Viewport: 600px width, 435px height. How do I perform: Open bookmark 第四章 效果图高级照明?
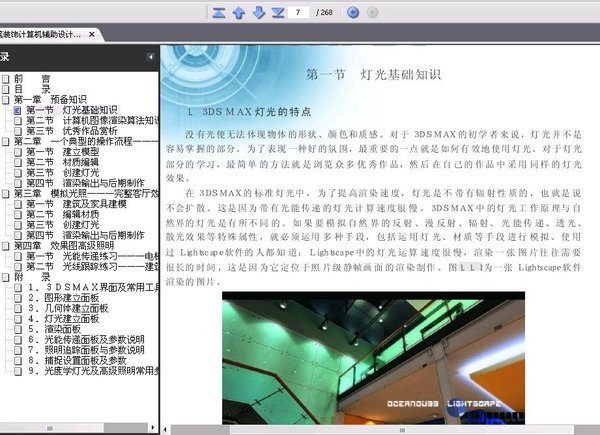point(64,246)
